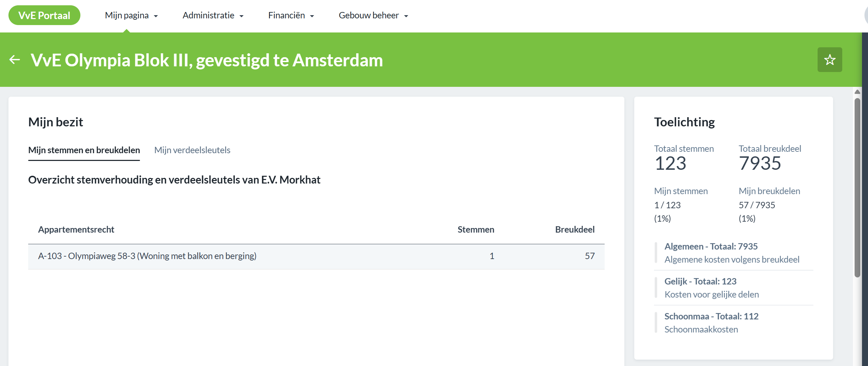This screenshot has width=868, height=366.
Task: Click the back arrow beside the VvE title
Action: 14,60
